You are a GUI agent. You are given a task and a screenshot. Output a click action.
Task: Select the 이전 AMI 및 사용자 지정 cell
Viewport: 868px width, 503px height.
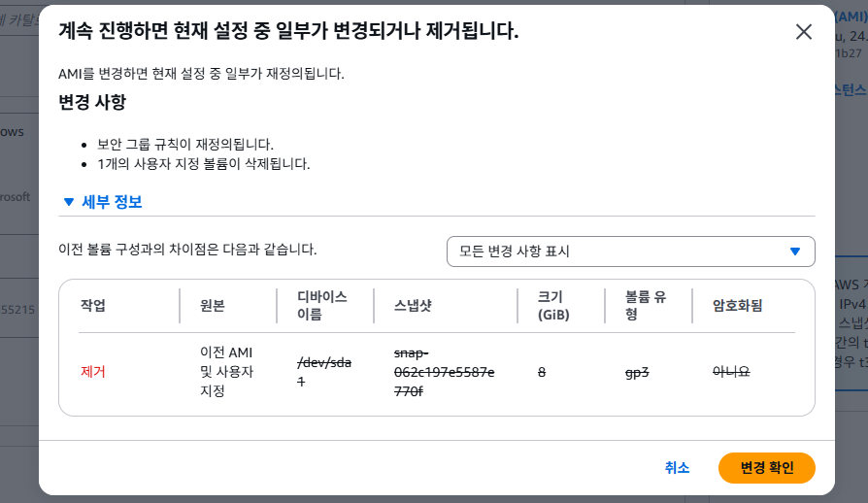pyautogui.click(x=225, y=371)
